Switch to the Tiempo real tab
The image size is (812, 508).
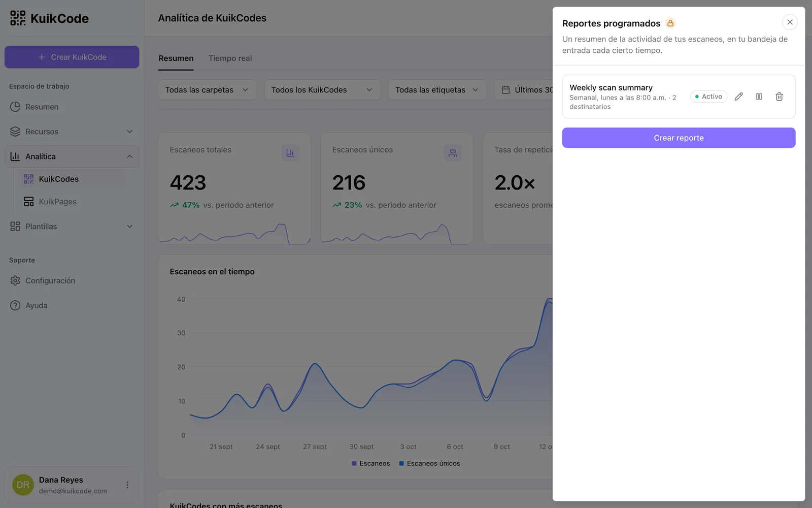pyautogui.click(x=230, y=58)
